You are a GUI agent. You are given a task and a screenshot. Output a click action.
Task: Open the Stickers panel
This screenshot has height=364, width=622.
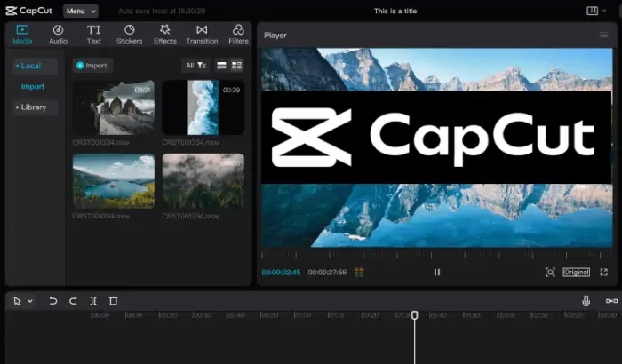coord(129,35)
